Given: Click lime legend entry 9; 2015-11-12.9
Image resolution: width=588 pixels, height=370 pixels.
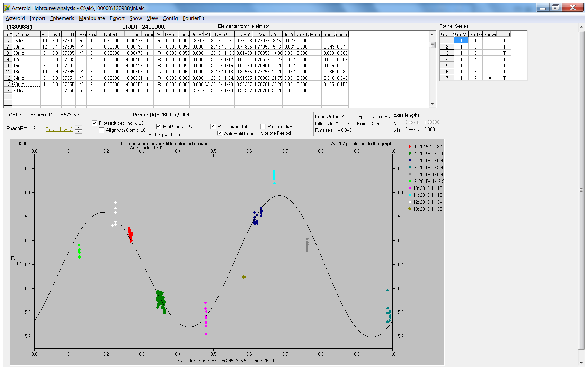Looking at the screenshot, I should [426, 181].
